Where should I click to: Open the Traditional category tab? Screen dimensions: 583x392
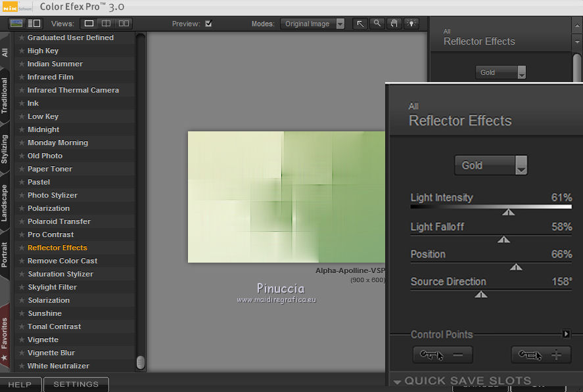point(5,95)
